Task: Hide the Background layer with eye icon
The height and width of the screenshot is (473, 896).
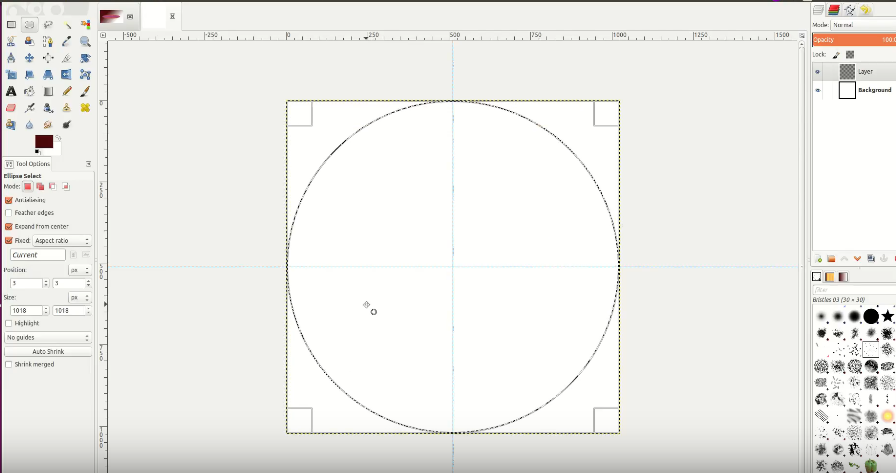Action: tap(818, 90)
